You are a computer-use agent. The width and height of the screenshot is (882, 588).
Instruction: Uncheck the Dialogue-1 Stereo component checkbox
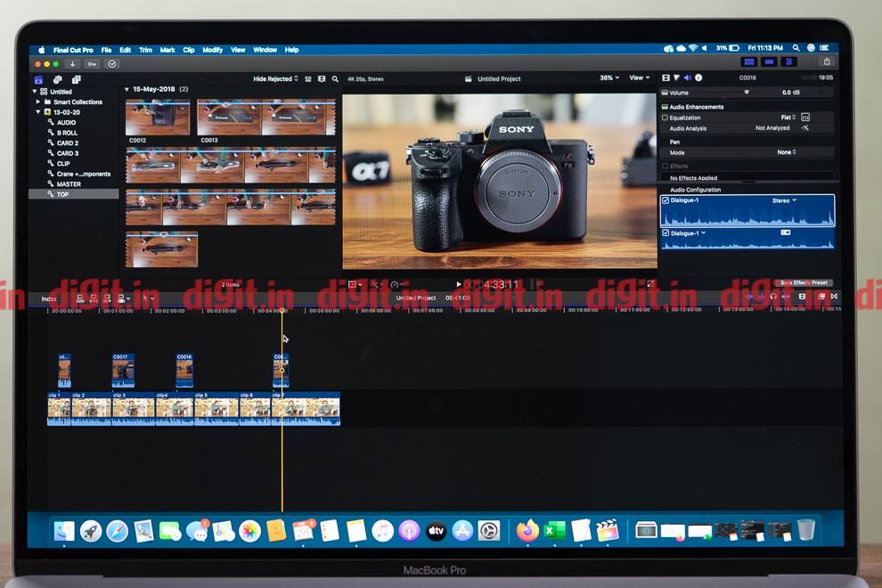[666, 200]
